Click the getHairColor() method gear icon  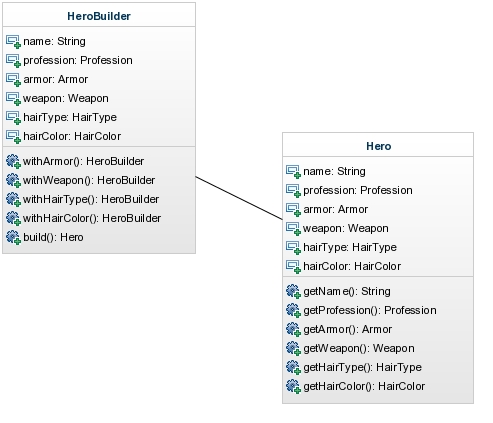[293, 387]
